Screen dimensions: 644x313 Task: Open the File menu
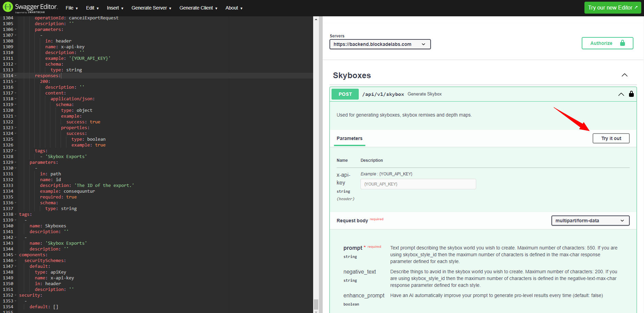(x=71, y=8)
